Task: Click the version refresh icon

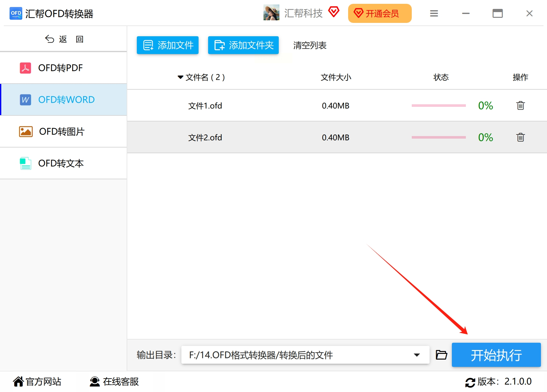Action: pos(470,382)
